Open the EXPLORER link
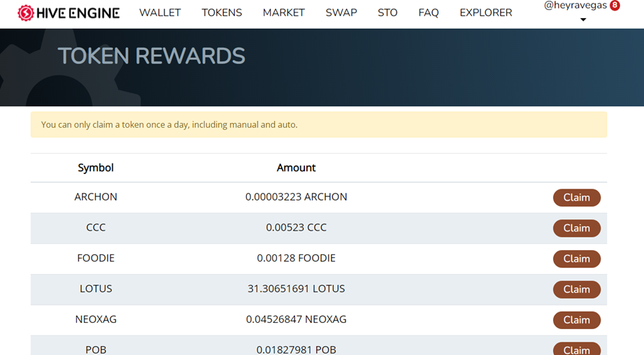This screenshot has height=355, width=644. pyautogui.click(x=486, y=13)
